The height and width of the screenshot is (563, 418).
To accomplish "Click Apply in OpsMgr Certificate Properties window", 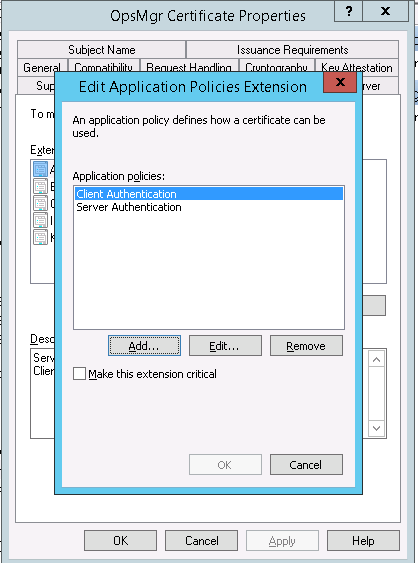I will pyautogui.click(x=282, y=540).
